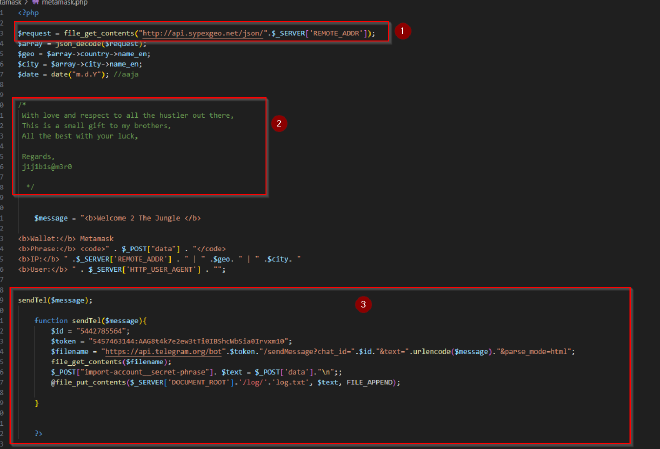
Task: Click the file_get_contents($filename); line
Action: pyautogui.click(x=111, y=362)
